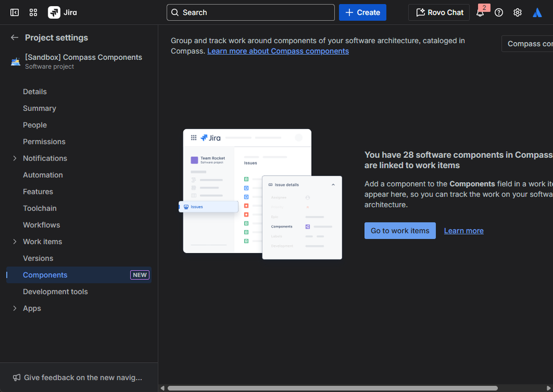Screen dimensions: 553x392
Task: Open the People settings page
Action: [79, 125]
